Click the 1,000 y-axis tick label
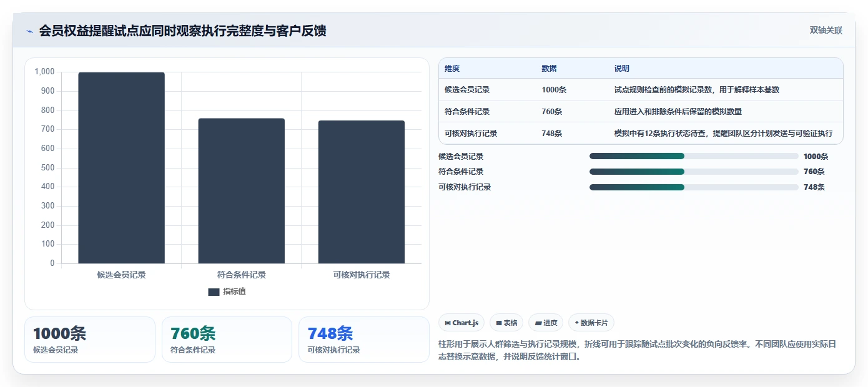The width and height of the screenshot is (868, 387). pyautogui.click(x=45, y=72)
